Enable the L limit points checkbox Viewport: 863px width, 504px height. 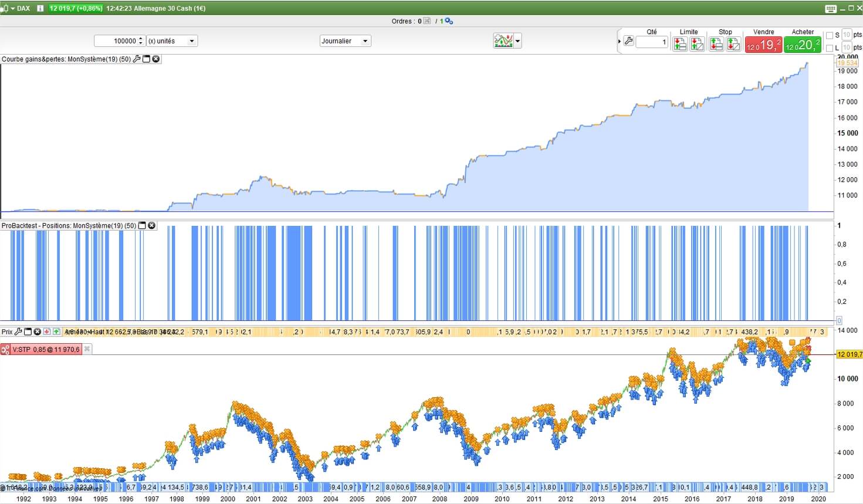coord(830,48)
